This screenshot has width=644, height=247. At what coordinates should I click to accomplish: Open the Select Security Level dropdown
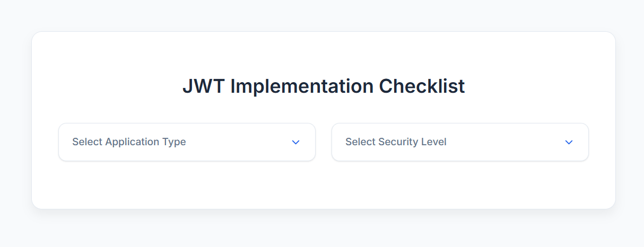point(460,142)
